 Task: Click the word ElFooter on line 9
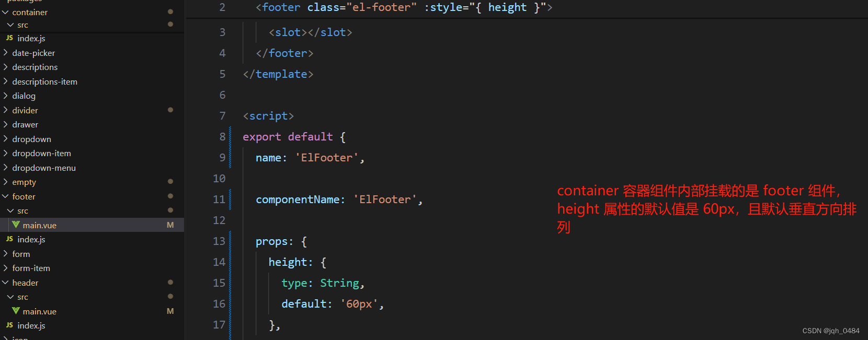[327, 157]
